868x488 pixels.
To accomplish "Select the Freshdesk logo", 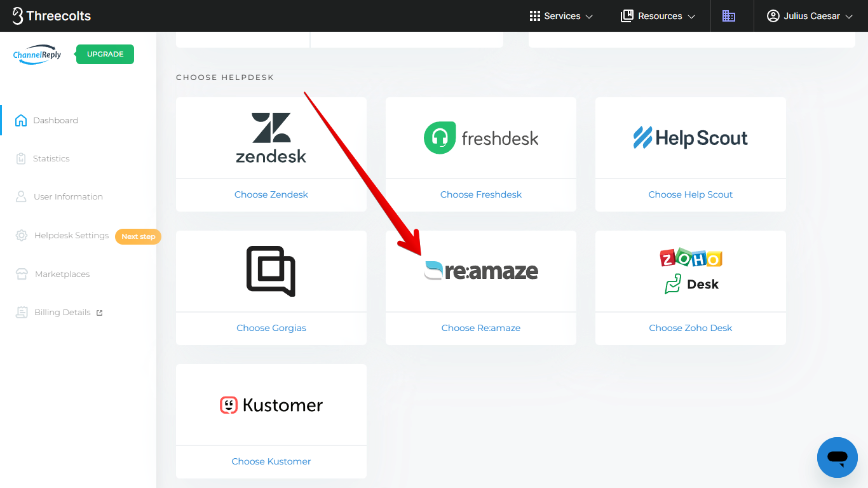I will tap(480, 138).
